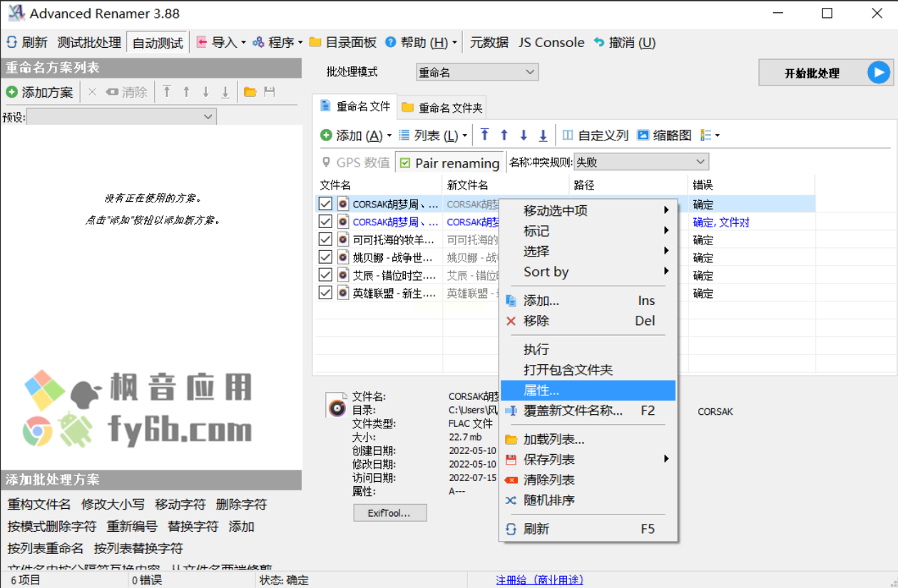Viewport: 898px width, 588px height.
Task: Click the blue play icon to start batch
Action: point(879,73)
